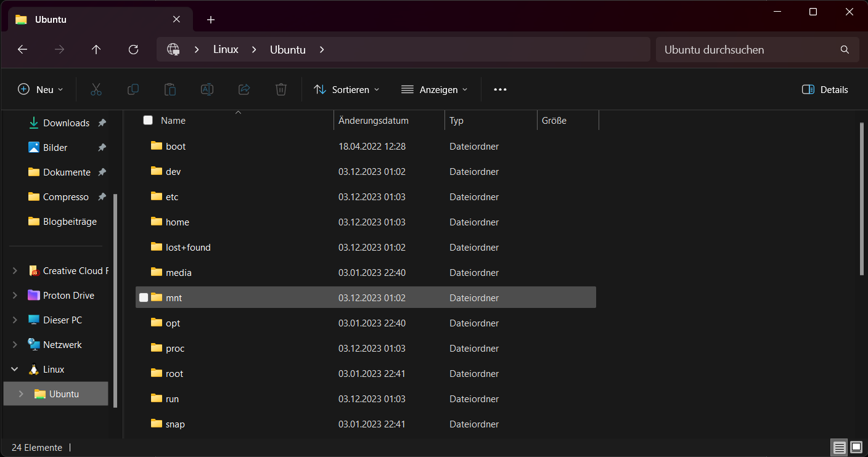Click chevron after Ubuntu in address bar
The height and width of the screenshot is (457, 868).
coord(322,50)
